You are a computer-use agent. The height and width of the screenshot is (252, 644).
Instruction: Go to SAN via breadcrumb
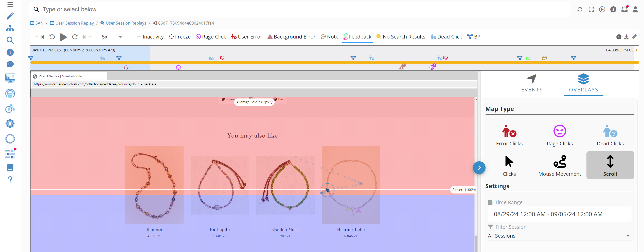39,23
